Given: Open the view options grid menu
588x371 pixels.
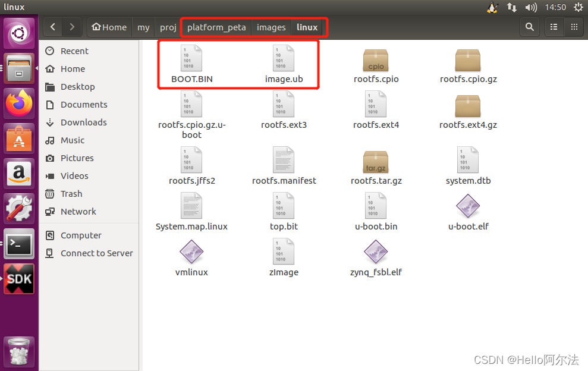Looking at the screenshot, I should coord(574,27).
